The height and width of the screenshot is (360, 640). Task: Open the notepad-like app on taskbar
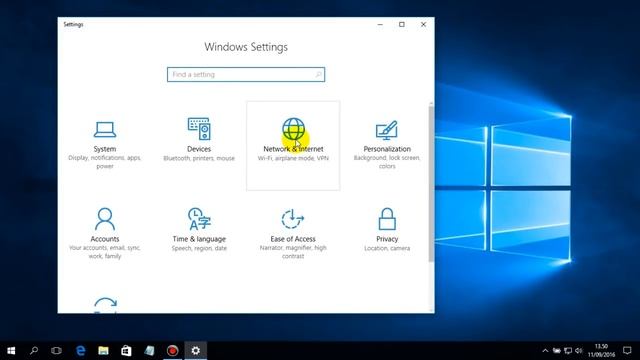point(149,351)
